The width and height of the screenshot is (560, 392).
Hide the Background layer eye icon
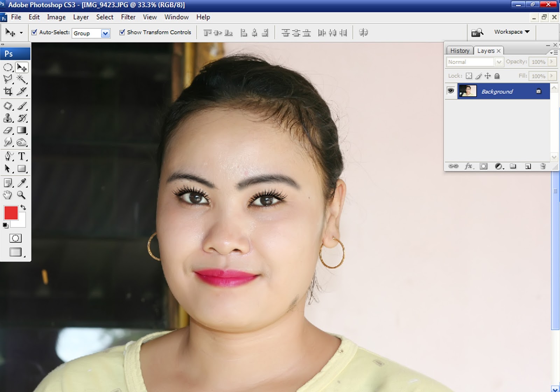click(x=451, y=91)
